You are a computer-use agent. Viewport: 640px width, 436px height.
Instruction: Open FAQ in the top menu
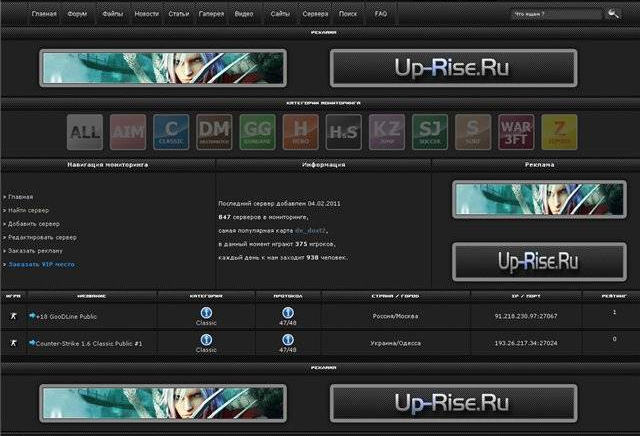pos(381,13)
